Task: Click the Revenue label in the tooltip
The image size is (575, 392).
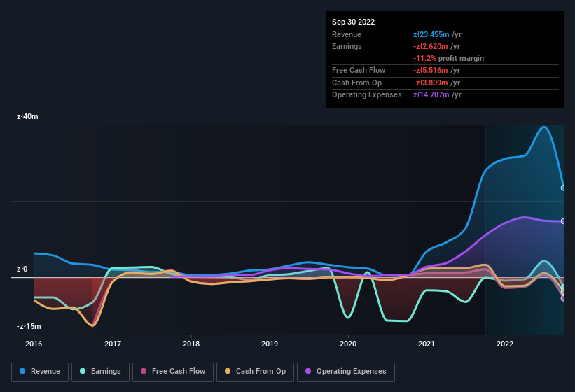Action: click(x=347, y=34)
